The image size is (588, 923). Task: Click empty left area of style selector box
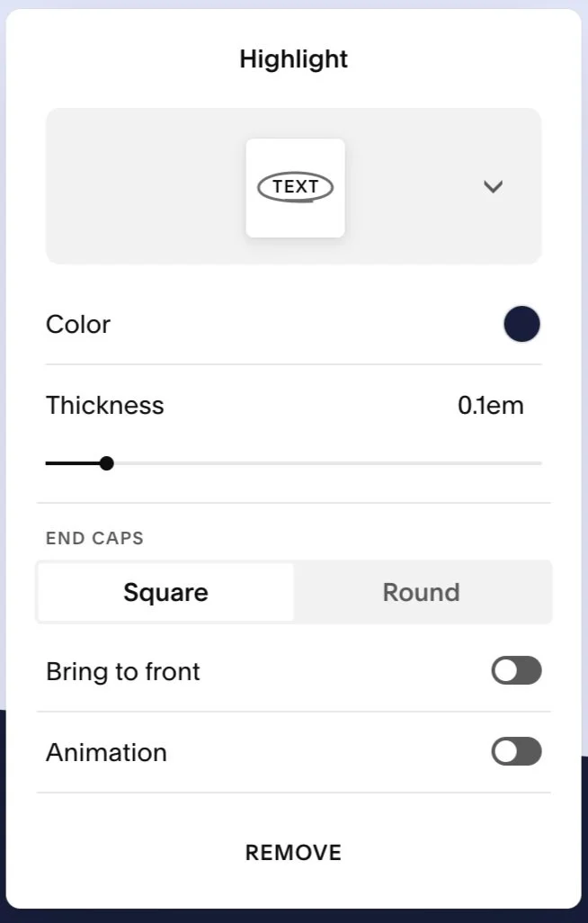pos(135,187)
